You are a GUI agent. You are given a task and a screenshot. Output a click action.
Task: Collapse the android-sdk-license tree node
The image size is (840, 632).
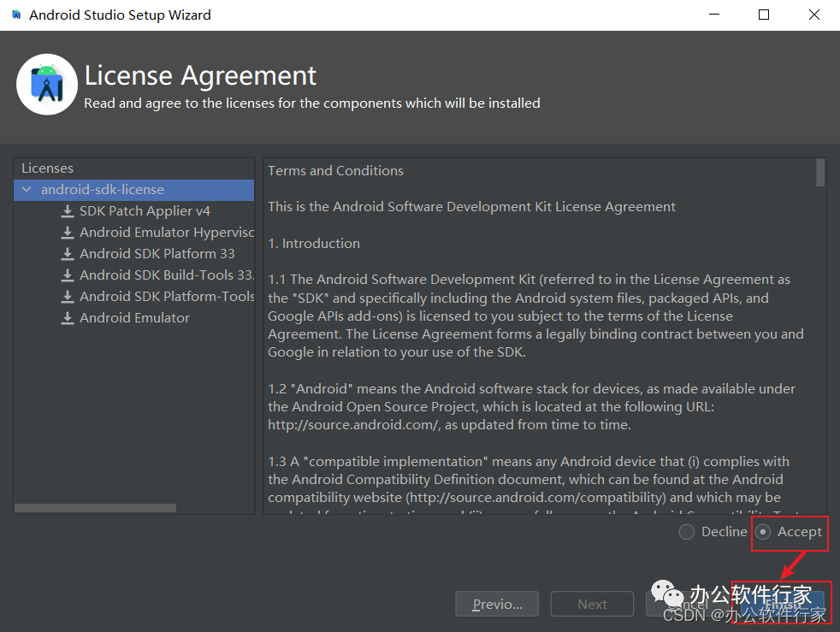(27, 190)
